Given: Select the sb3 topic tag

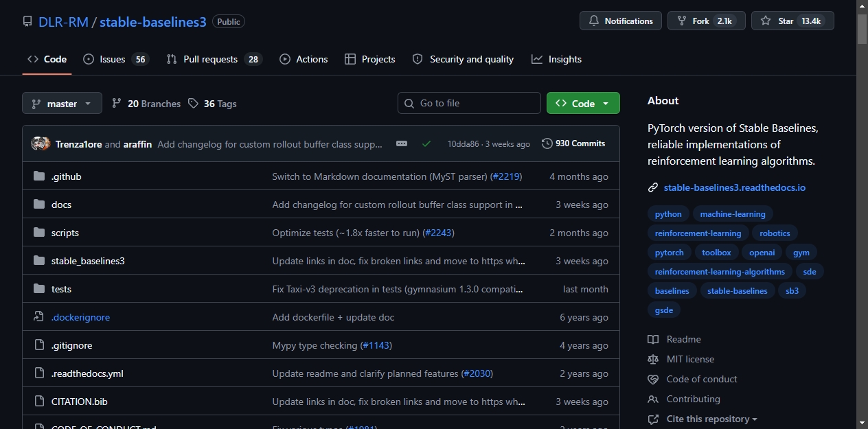Looking at the screenshot, I should (792, 291).
